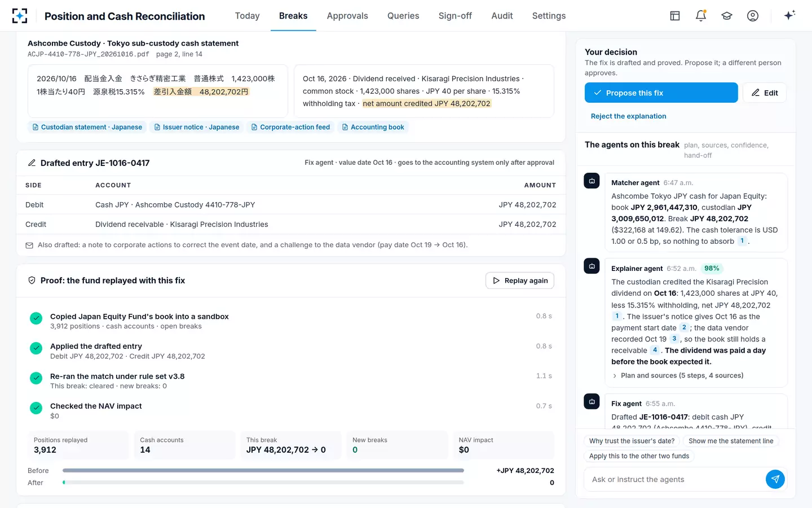
Task: Click the Edit button
Action: tap(765, 93)
